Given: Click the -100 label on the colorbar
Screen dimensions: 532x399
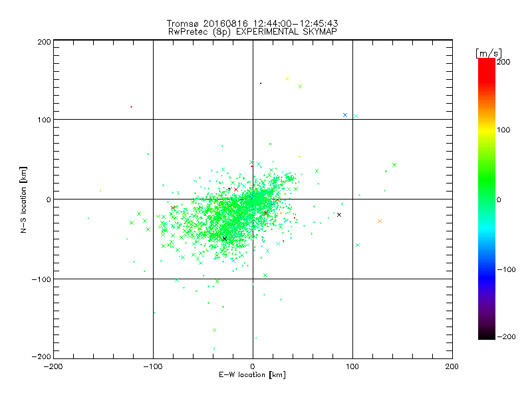Looking at the screenshot, I should pos(506,269).
